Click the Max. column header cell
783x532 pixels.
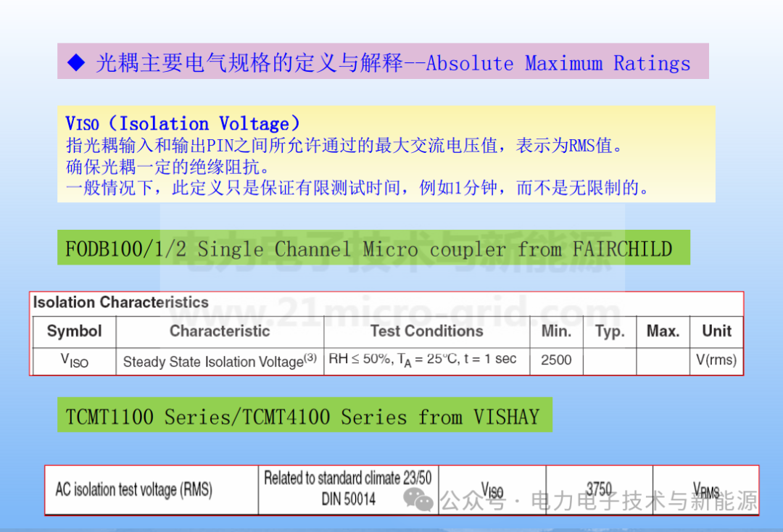pos(663,331)
